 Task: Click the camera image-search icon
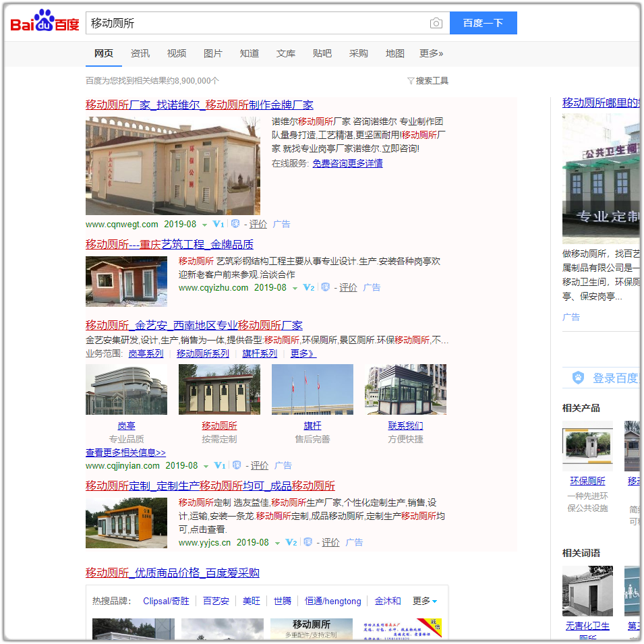pos(436,24)
